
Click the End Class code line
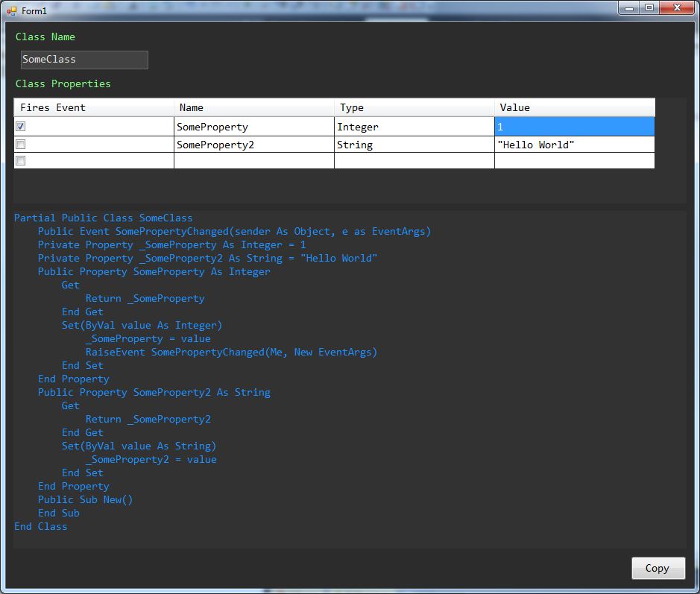(40, 526)
